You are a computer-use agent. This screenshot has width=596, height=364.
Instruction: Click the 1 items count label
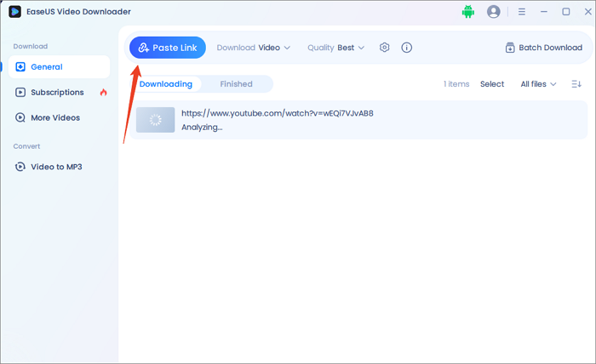tap(456, 84)
